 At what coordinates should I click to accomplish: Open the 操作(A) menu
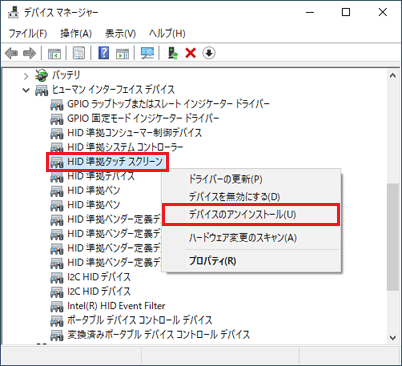tap(76, 33)
